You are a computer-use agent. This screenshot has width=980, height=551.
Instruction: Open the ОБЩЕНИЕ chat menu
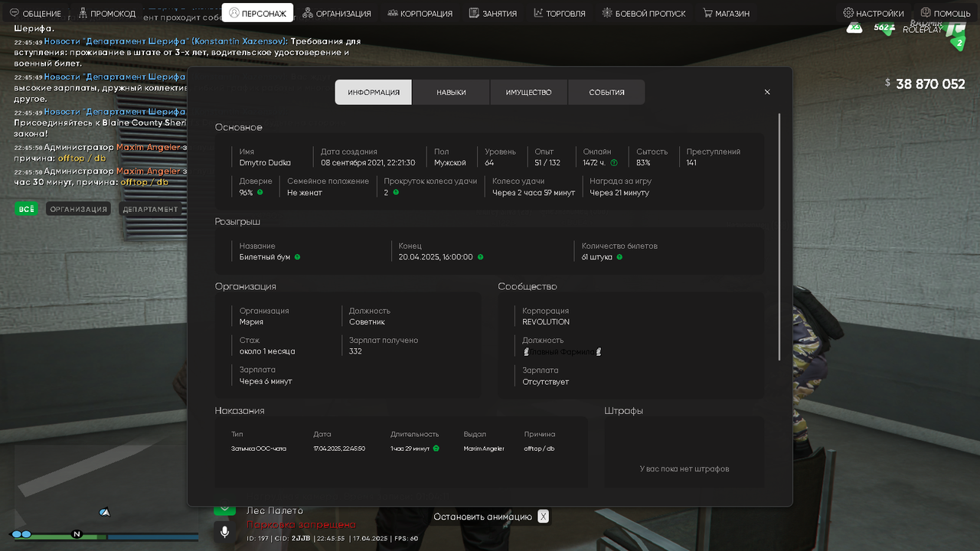[x=35, y=13]
